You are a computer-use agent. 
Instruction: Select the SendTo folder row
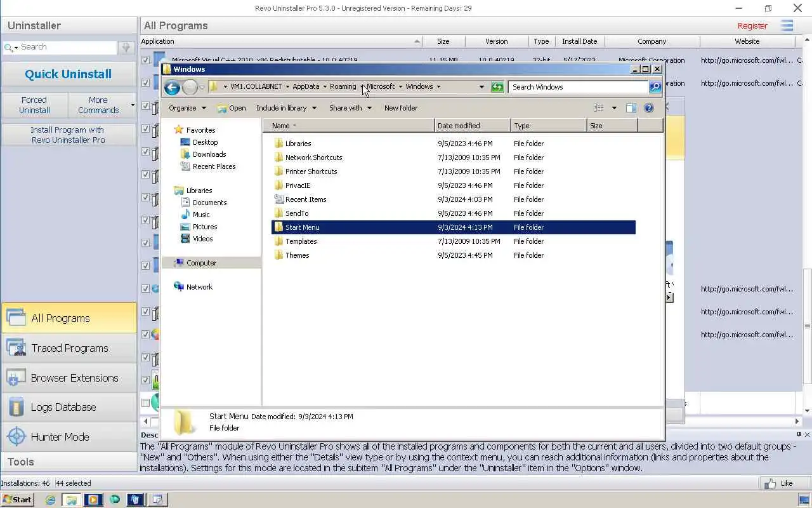pyautogui.click(x=454, y=213)
